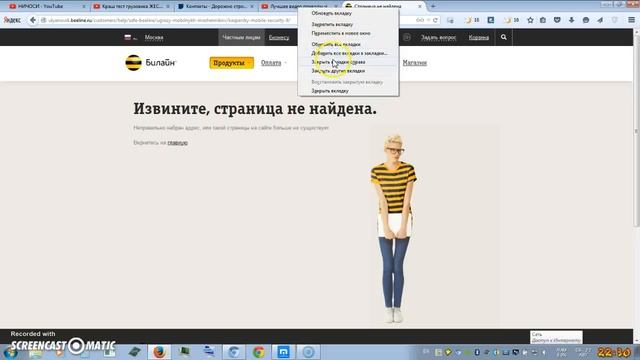Click the Firefox back arrow button
640x360 pixels.
(x=33, y=20)
